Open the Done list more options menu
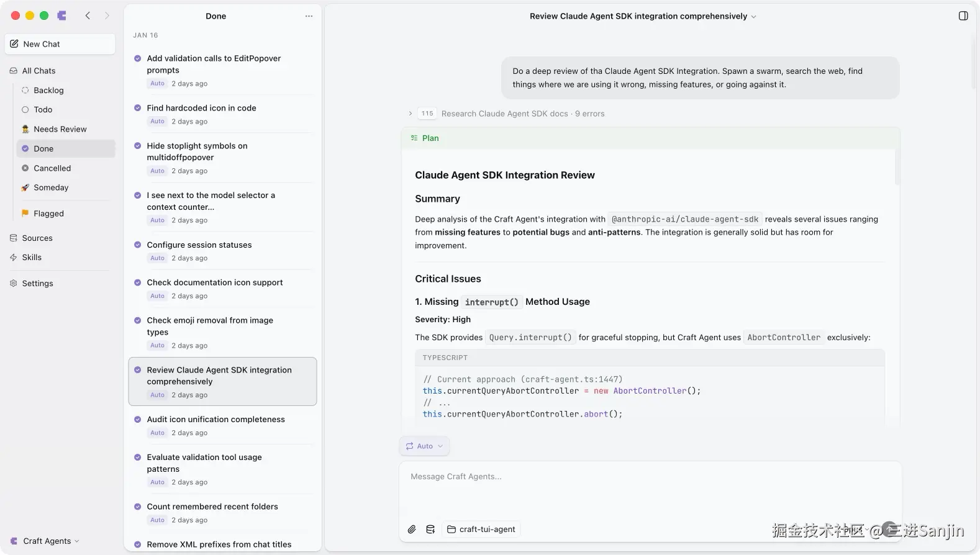This screenshot has width=980, height=555. pos(309,16)
